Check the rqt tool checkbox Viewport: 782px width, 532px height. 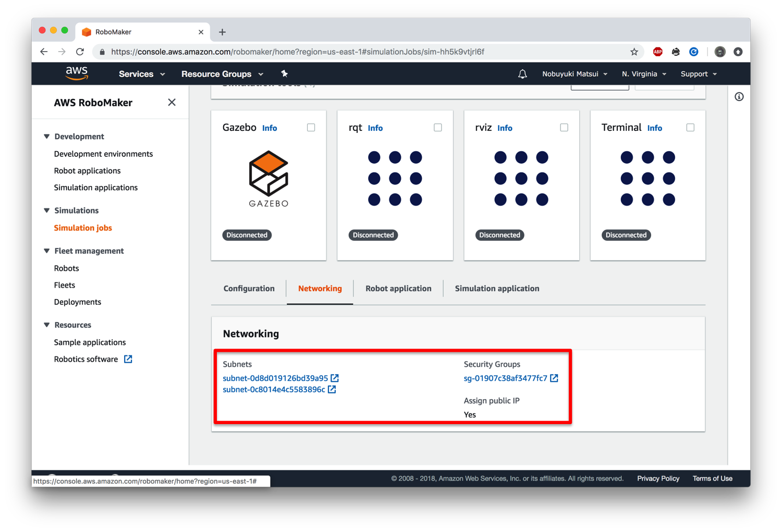pos(437,127)
